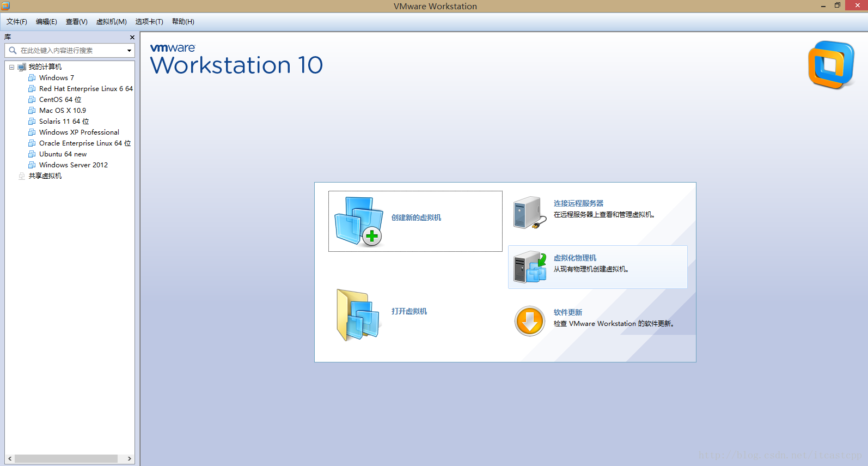Click the search magnifier icon in library
The image size is (868, 466).
coord(13,50)
